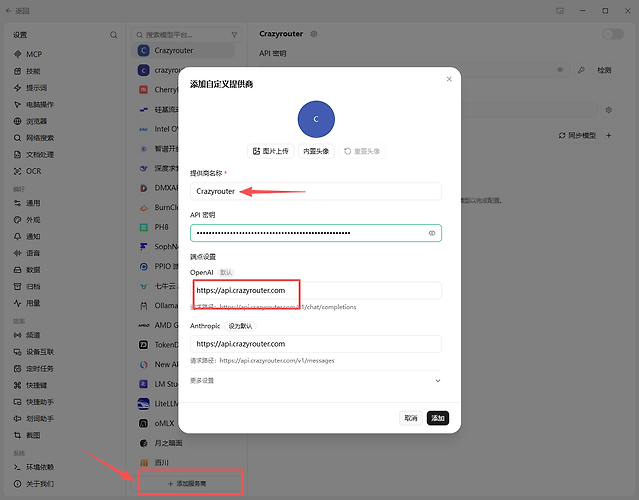Viewport: 639px width, 500px height.
Task: Click 内置头像 built-in avatar button
Action: pyautogui.click(x=316, y=151)
